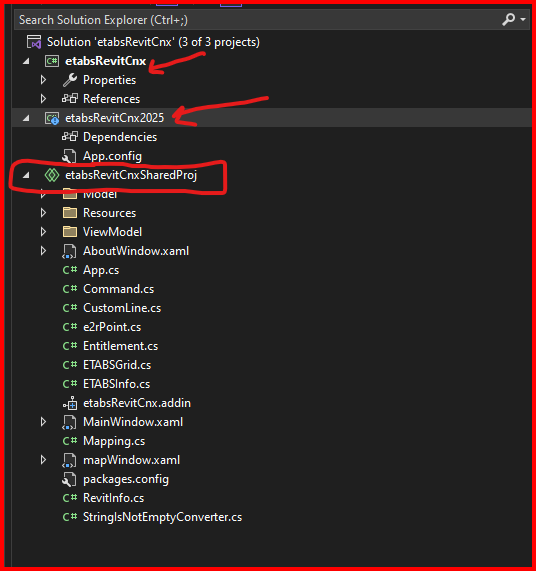Click the C# icon of ETABSInfo.cs
The image size is (536, 571).
(70, 384)
